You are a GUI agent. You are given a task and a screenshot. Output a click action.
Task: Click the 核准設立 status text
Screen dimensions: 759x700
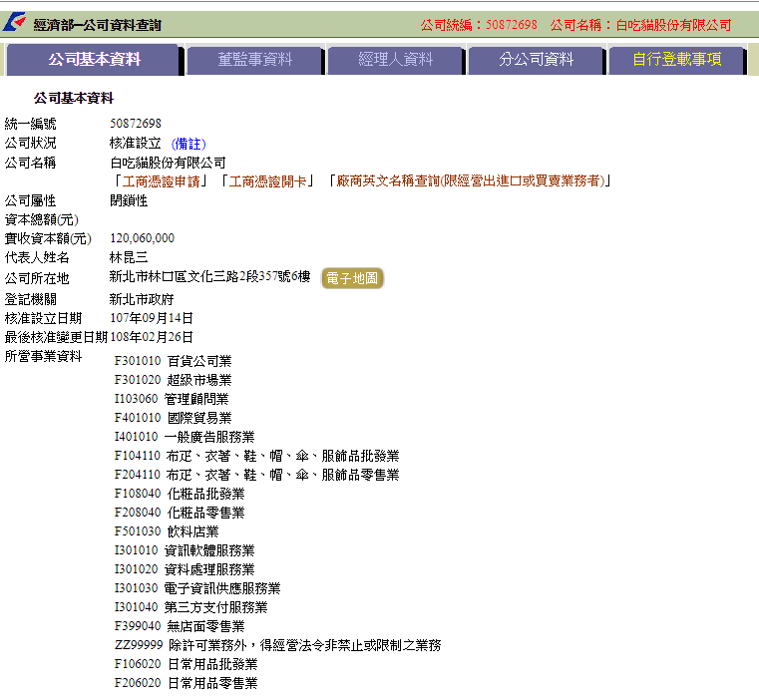tap(136, 144)
